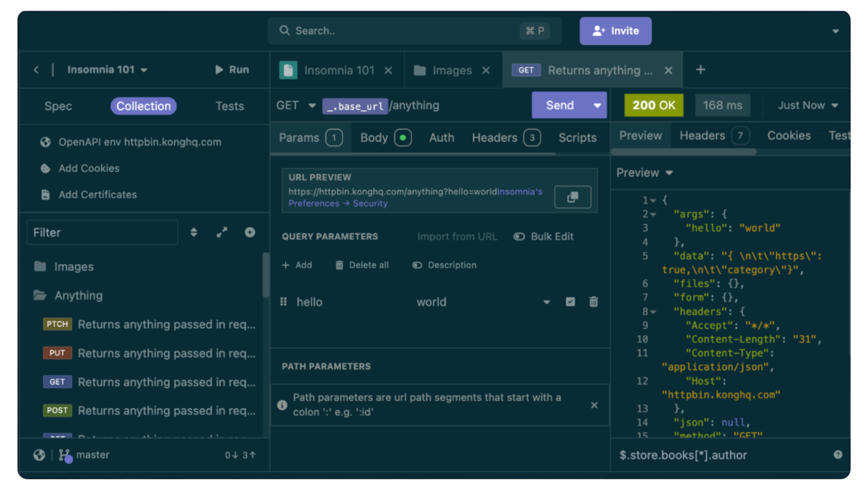The height and width of the screenshot is (489, 868).
Task: Toggle parameter Description visibility
Action: (445, 264)
